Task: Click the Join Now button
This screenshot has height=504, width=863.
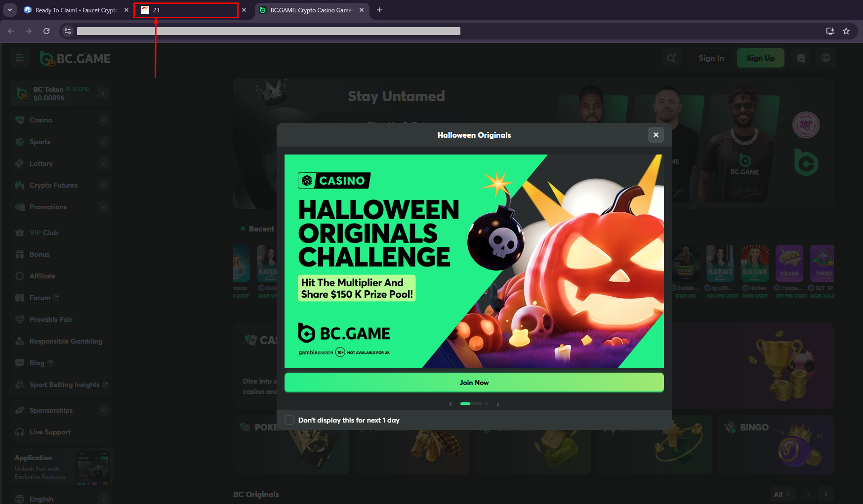Action: point(474,383)
